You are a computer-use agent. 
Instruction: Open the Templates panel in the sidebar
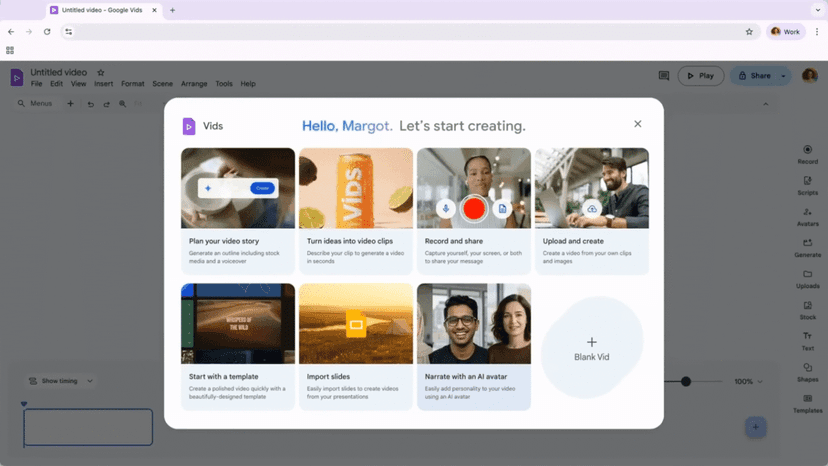click(x=807, y=403)
